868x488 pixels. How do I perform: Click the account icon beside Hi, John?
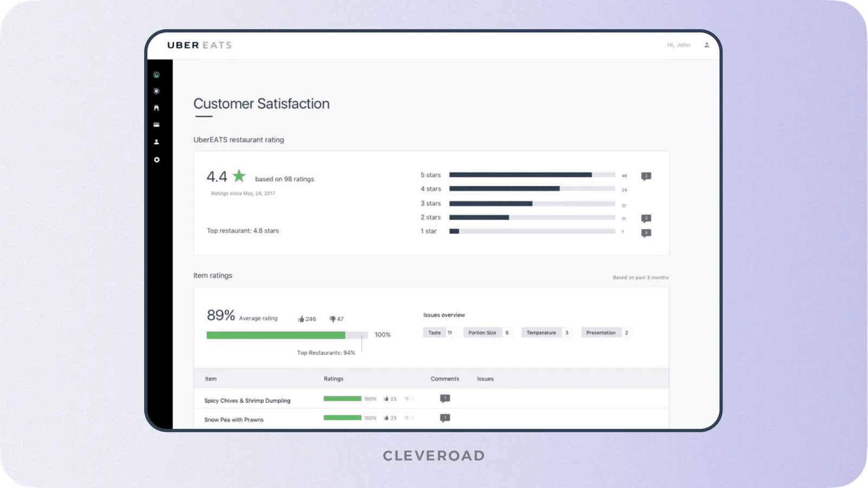coord(706,44)
